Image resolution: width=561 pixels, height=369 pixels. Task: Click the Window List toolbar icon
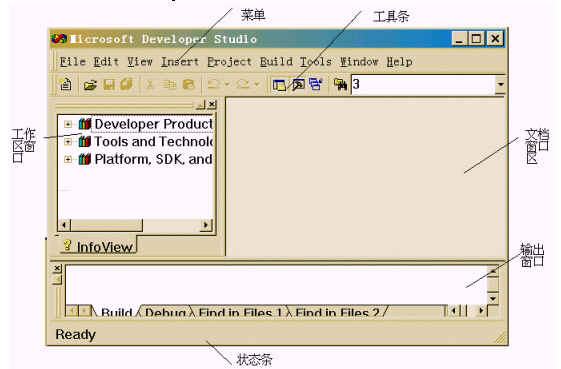tap(316, 85)
